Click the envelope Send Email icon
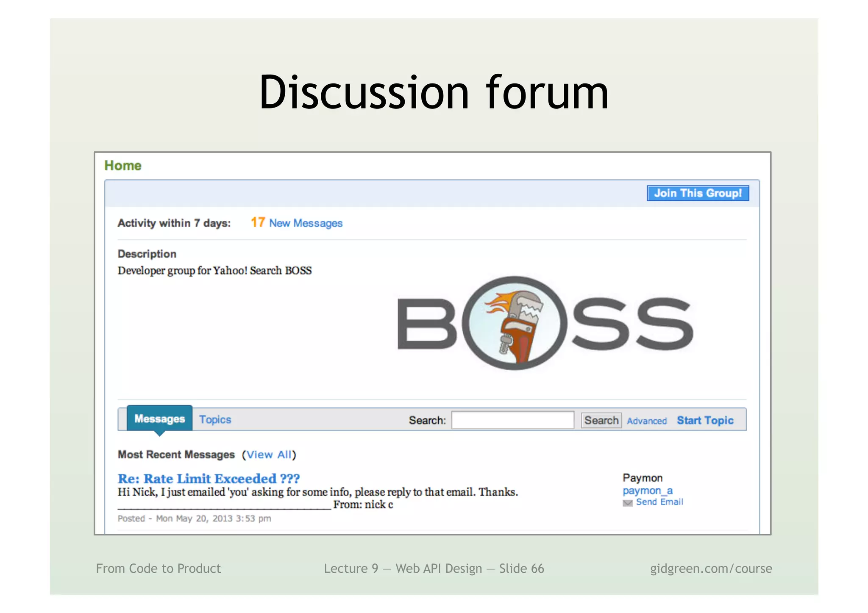 pyautogui.click(x=627, y=503)
